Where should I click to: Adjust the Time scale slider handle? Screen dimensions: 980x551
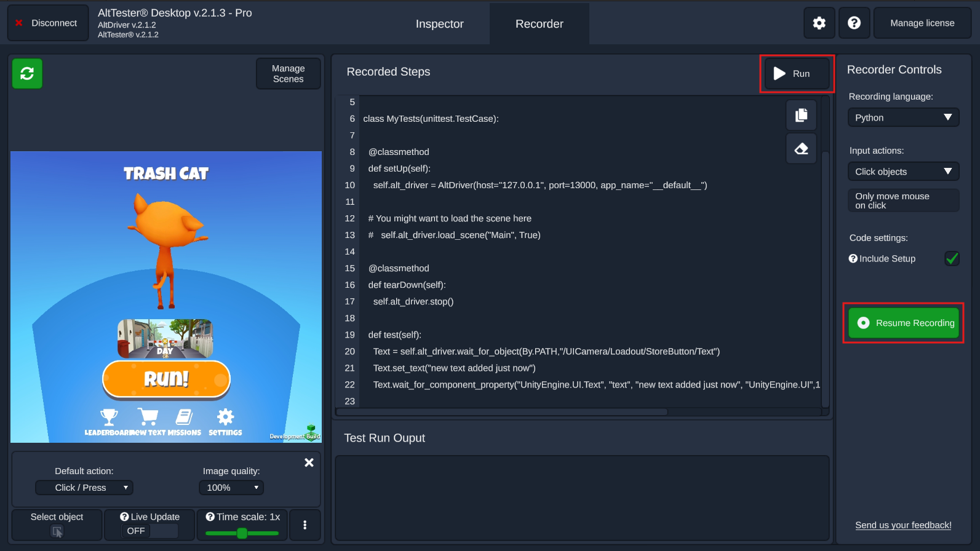click(x=242, y=533)
